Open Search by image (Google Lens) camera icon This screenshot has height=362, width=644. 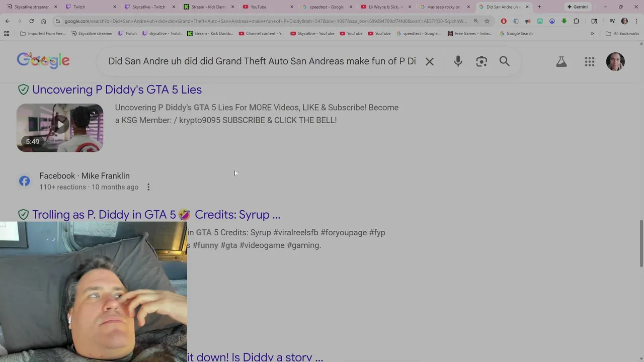(481, 61)
